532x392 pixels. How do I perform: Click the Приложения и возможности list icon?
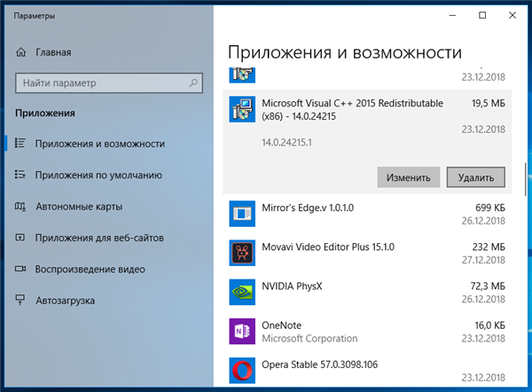tap(20, 143)
